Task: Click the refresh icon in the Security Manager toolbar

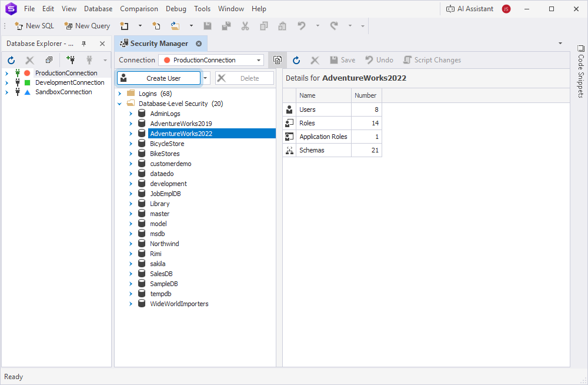Action: tap(296, 59)
